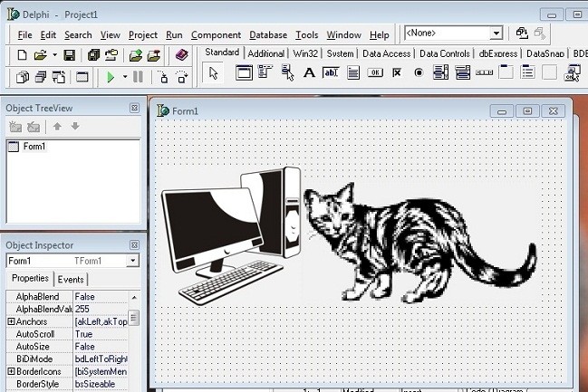Switch to the Additional palette tab

coord(265,53)
